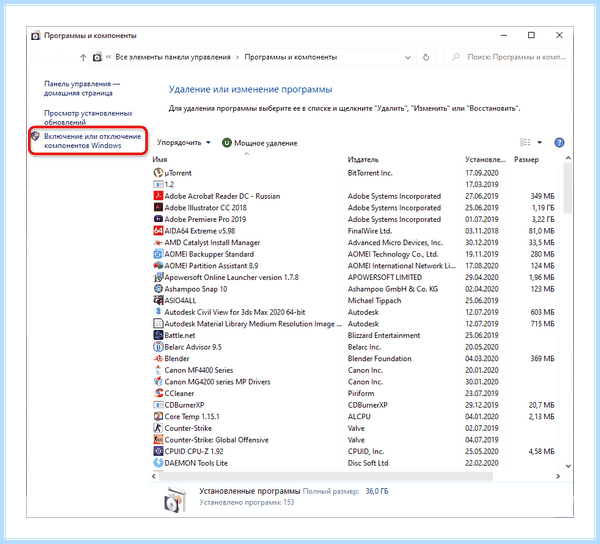Click the Adobe Illustrator CC 2018 icon
600x544 pixels.
[x=158, y=207]
